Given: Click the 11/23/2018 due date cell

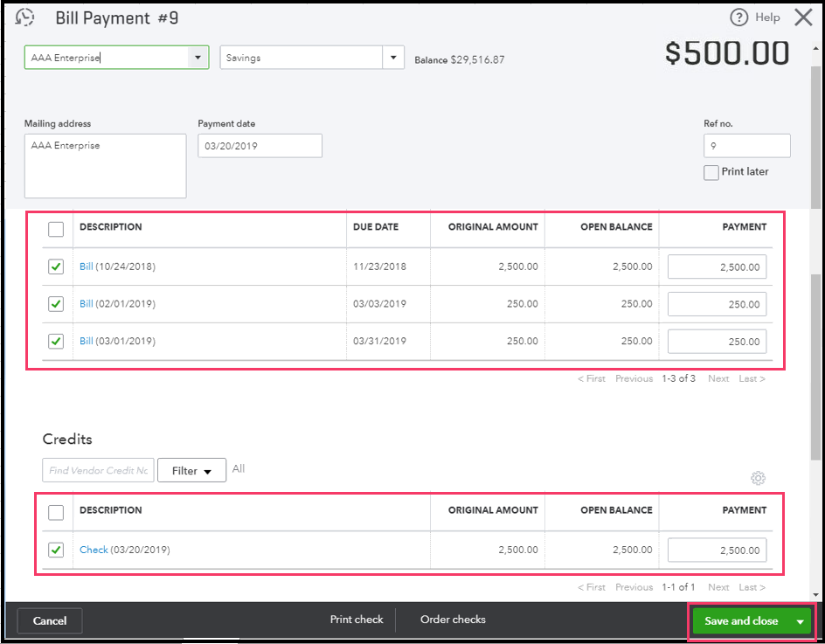Looking at the screenshot, I should [x=379, y=267].
